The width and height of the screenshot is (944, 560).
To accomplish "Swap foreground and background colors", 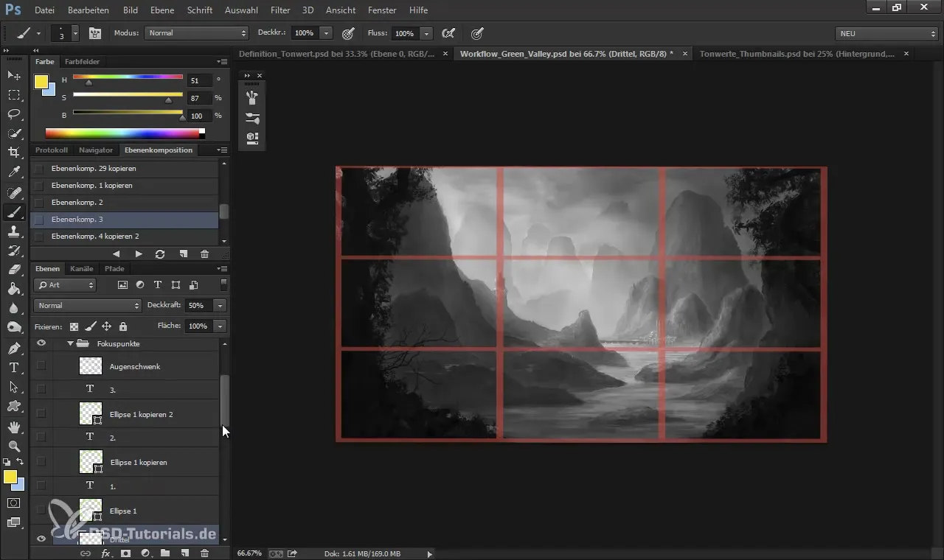I will pos(21,462).
